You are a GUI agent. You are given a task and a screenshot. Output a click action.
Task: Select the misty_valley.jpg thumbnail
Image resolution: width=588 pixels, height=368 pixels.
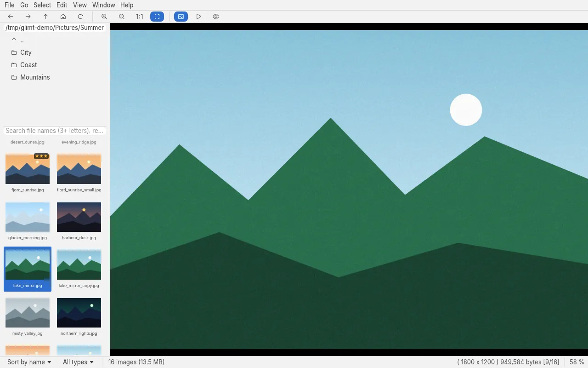(x=28, y=312)
